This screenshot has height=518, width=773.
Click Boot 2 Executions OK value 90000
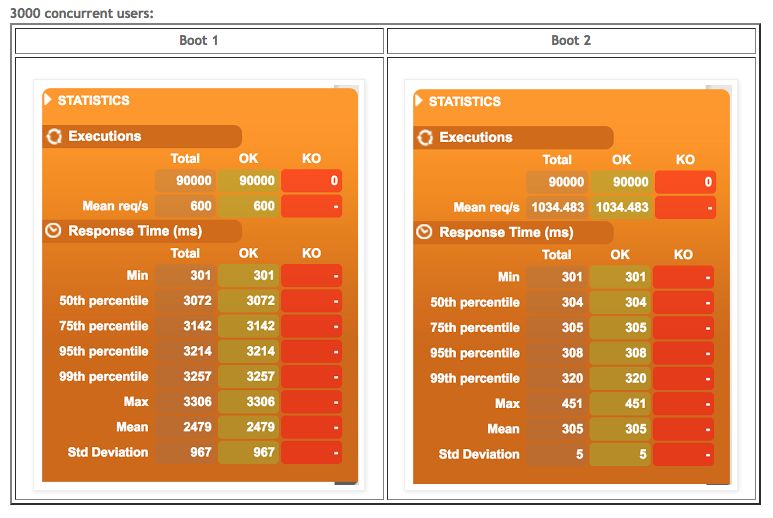[621, 182]
